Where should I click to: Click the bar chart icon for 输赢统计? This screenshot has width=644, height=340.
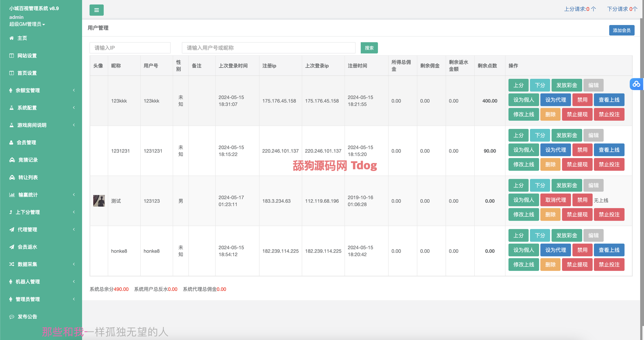[x=12, y=195]
